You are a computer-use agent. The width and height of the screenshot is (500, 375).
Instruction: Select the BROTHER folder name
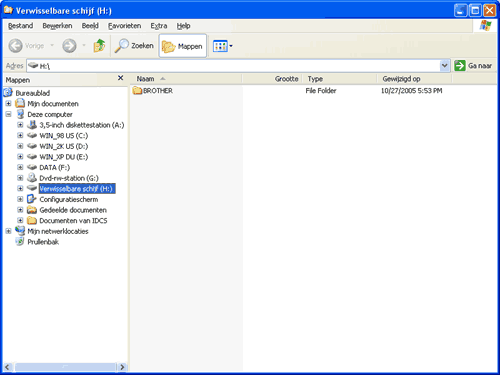click(x=158, y=91)
